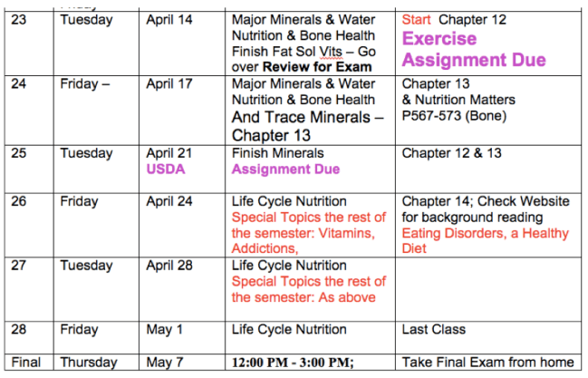Image resolution: width=588 pixels, height=378 pixels.
Task: Click the red "Start" word before Chapter 12
Action: (x=417, y=19)
